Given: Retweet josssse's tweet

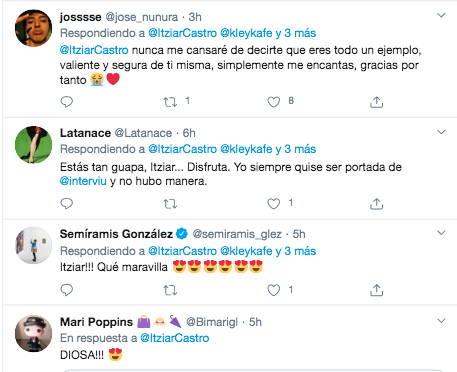Looking at the screenshot, I should pos(170,102).
